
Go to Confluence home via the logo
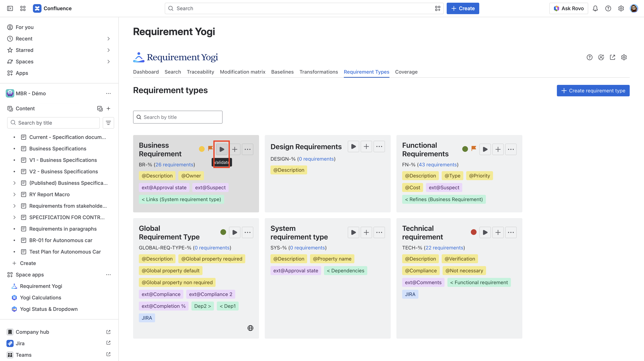click(52, 9)
